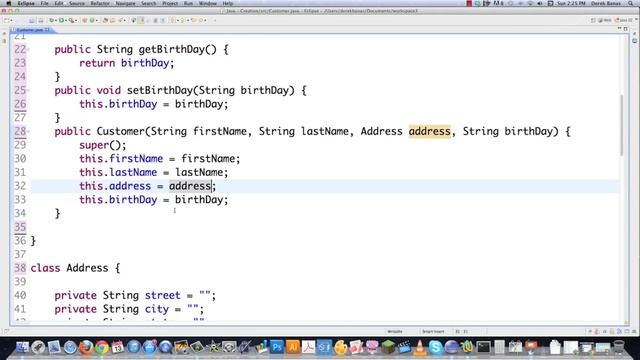Viewport: 640px width, 360px height.
Task: Click the Open Perspective icon
Action: pos(593,20)
